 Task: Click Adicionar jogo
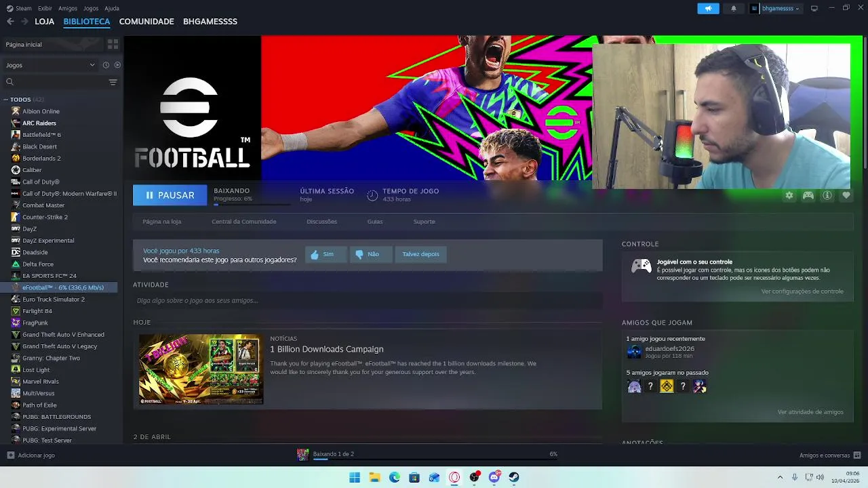31,455
